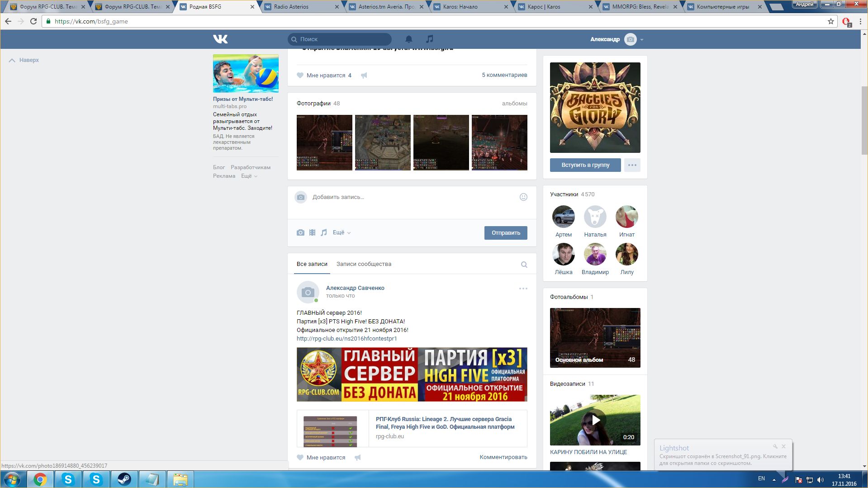Search wall posts with magnifier icon
The width and height of the screenshot is (868, 488).
(524, 265)
